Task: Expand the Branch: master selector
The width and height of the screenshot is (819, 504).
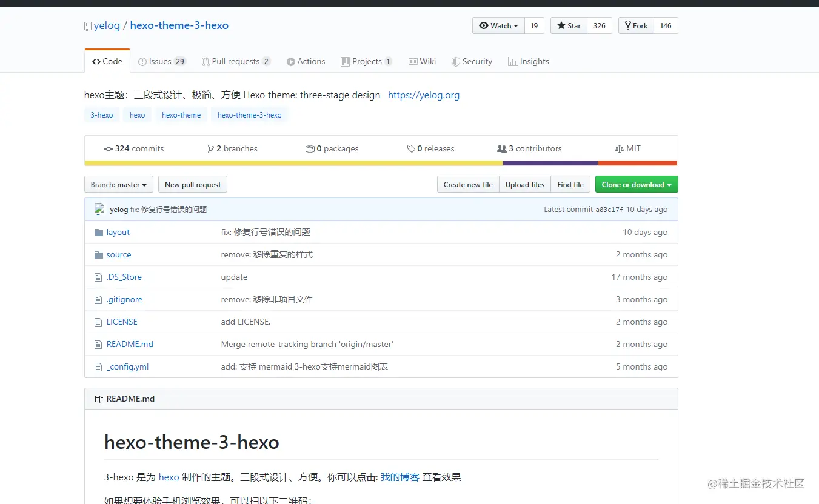Action: [x=119, y=185]
